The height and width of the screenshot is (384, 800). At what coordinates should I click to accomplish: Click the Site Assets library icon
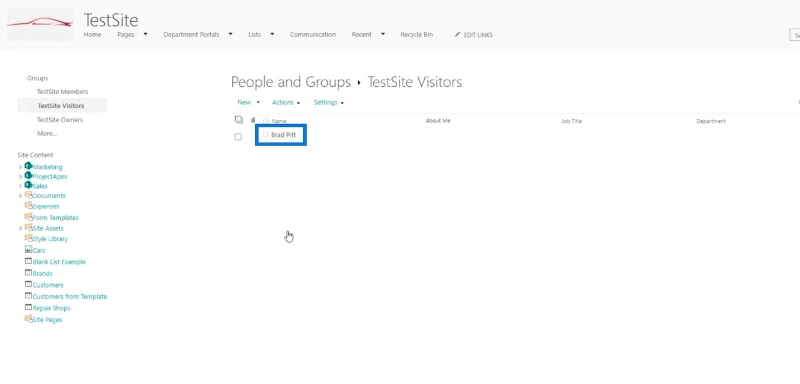coord(29,227)
